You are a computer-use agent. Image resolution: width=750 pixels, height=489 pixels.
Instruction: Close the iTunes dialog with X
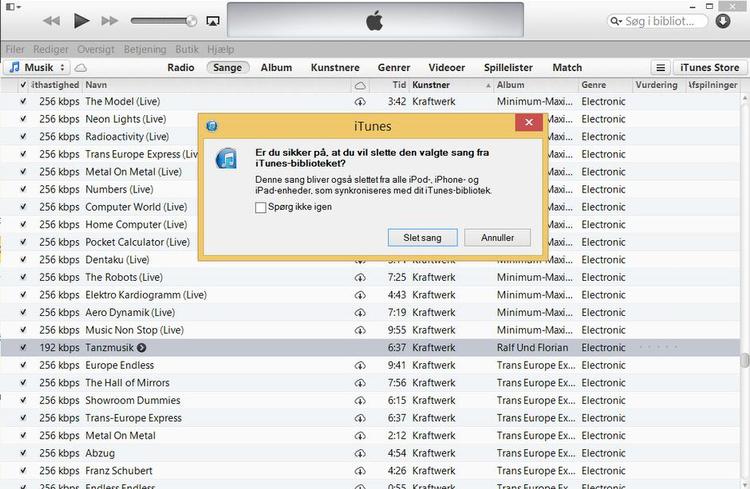pos(529,122)
